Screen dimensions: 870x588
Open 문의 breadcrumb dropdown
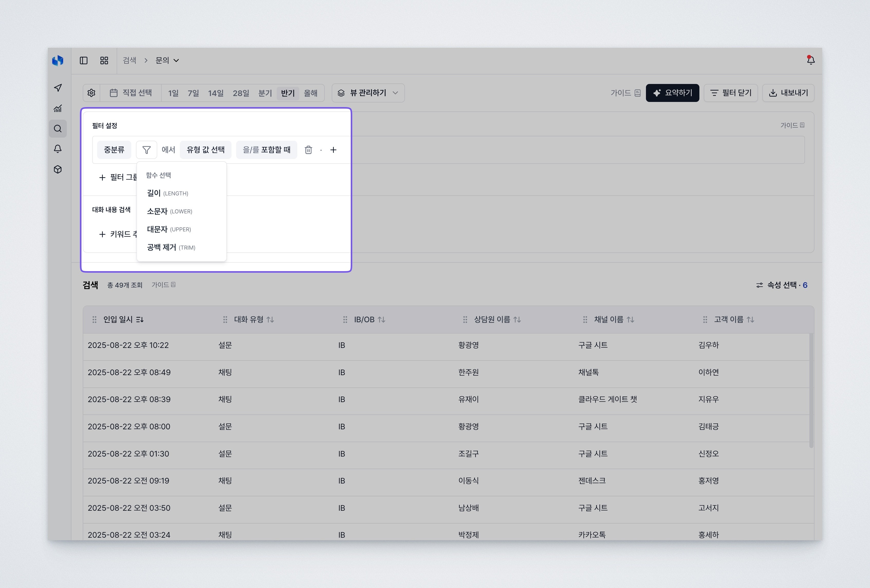coord(167,60)
